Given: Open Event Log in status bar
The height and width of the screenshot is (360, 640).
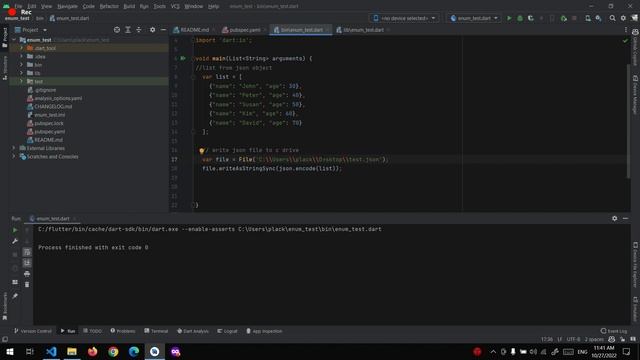Looking at the screenshot, I should (614, 331).
